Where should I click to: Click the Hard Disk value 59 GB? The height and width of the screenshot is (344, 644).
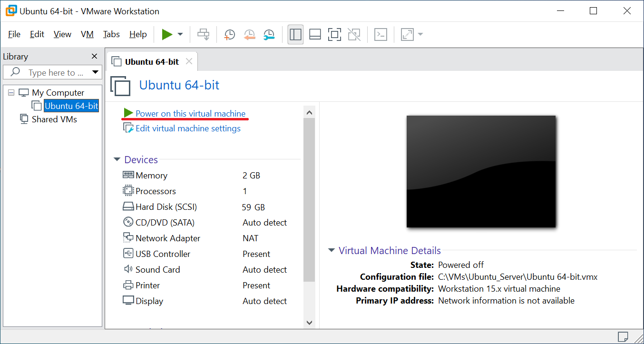pos(254,207)
